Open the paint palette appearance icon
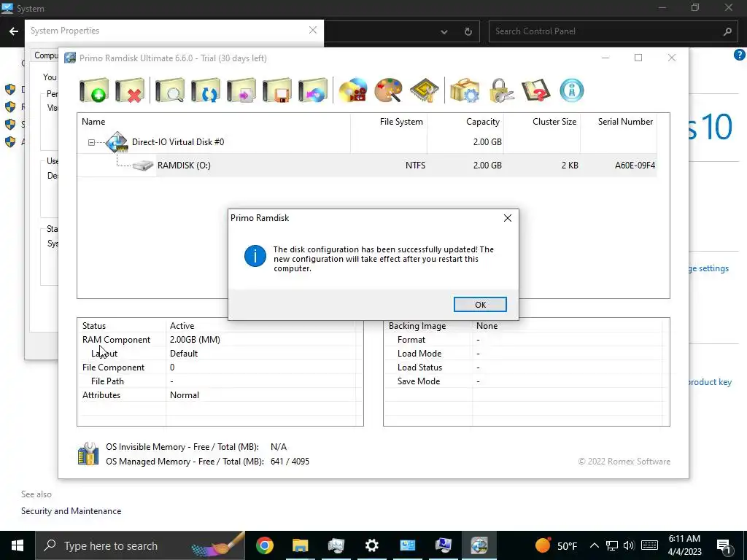The height and width of the screenshot is (560, 747). pyautogui.click(x=388, y=90)
